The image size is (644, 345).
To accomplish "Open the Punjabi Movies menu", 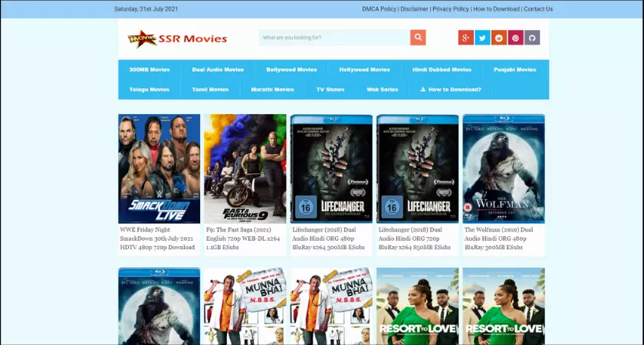I will click(x=515, y=70).
